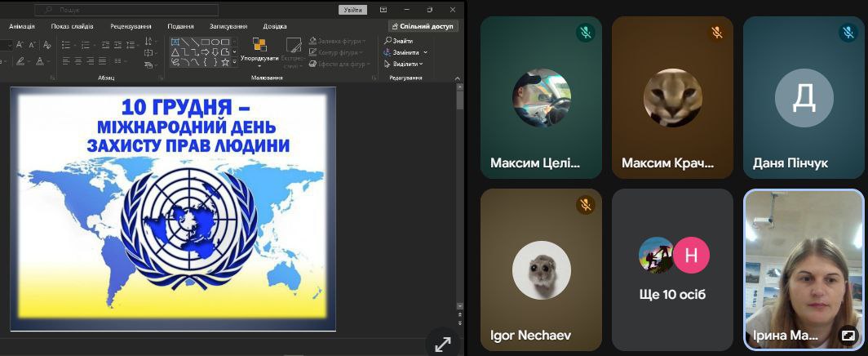Go to next slide arrow
This screenshot has height=356, width=868.
(x=459, y=323)
